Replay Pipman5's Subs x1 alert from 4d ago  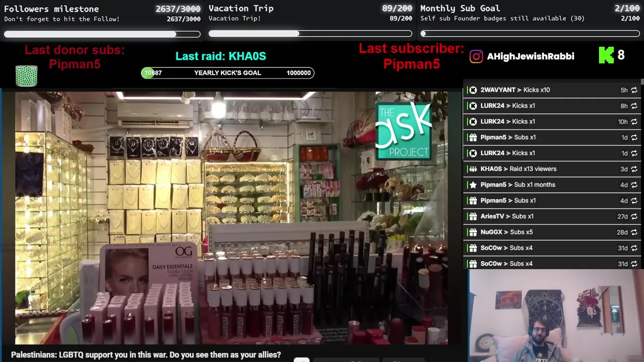634,201
